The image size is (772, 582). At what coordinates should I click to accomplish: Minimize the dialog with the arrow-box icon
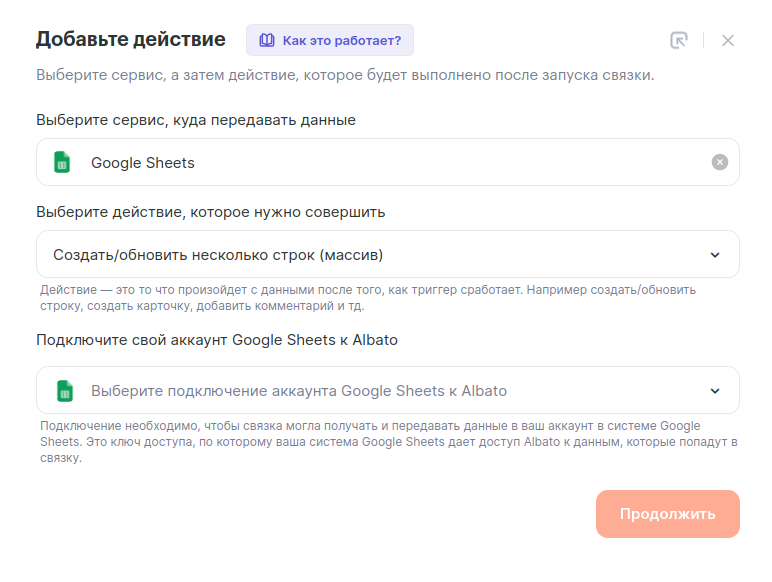coord(679,40)
